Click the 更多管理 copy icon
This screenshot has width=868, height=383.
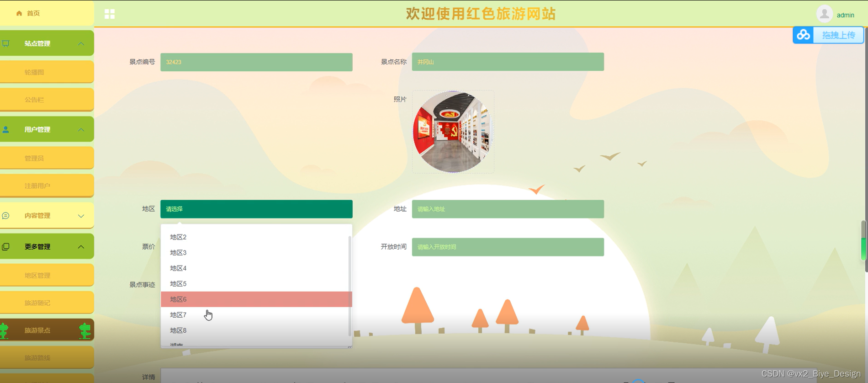[x=5, y=246]
